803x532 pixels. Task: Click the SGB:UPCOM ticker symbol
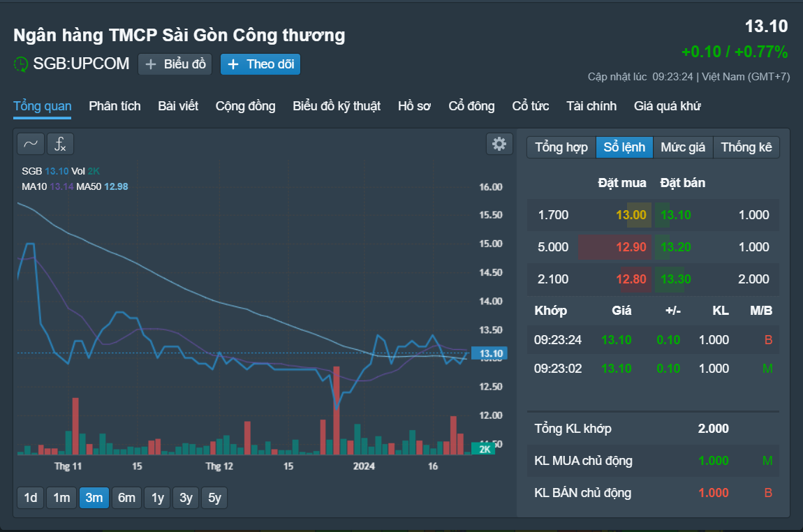(x=81, y=64)
